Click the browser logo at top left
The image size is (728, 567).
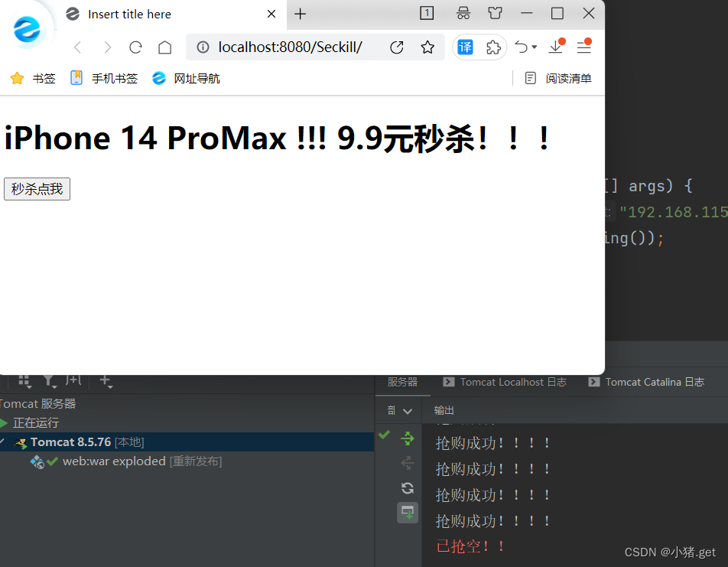27,29
